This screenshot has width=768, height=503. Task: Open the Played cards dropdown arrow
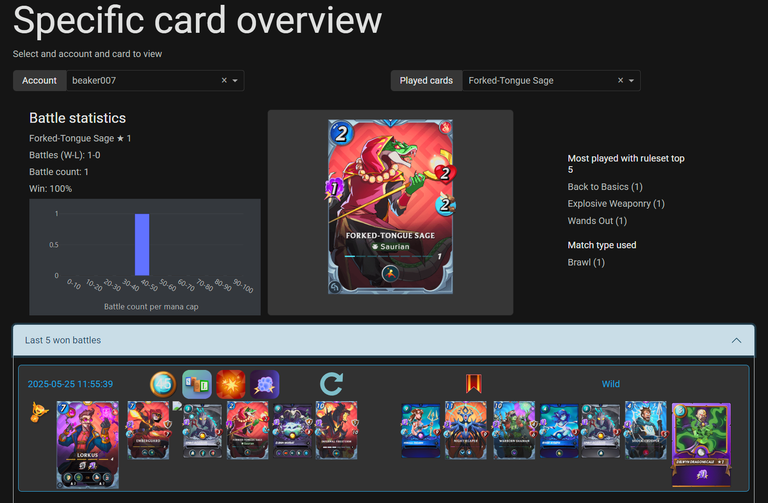631,80
